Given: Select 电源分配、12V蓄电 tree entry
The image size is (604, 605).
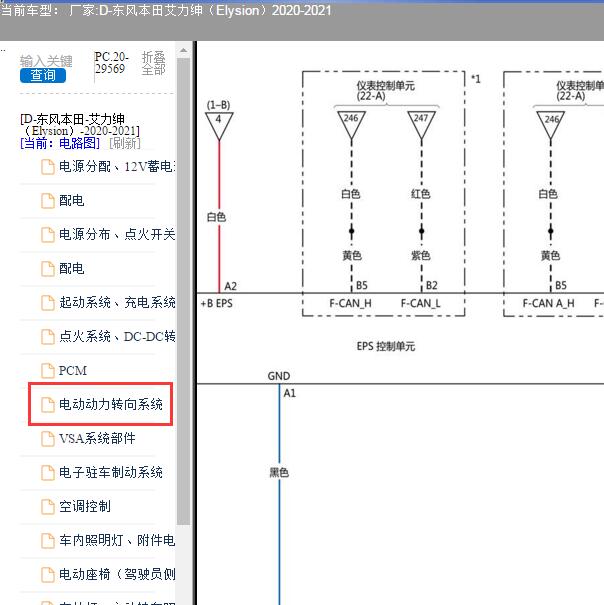Looking at the screenshot, I should pyautogui.click(x=117, y=167).
